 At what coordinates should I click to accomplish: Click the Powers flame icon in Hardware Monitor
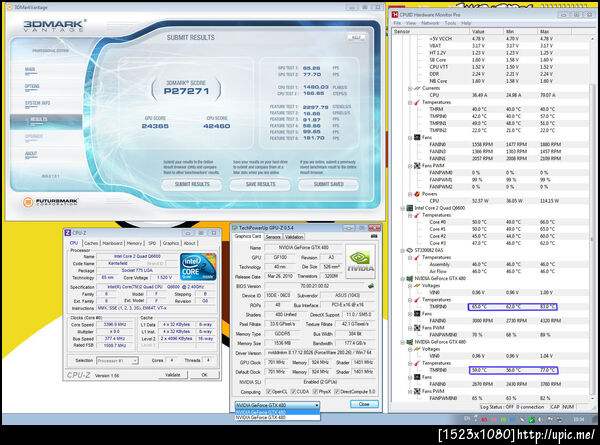tap(417, 194)
